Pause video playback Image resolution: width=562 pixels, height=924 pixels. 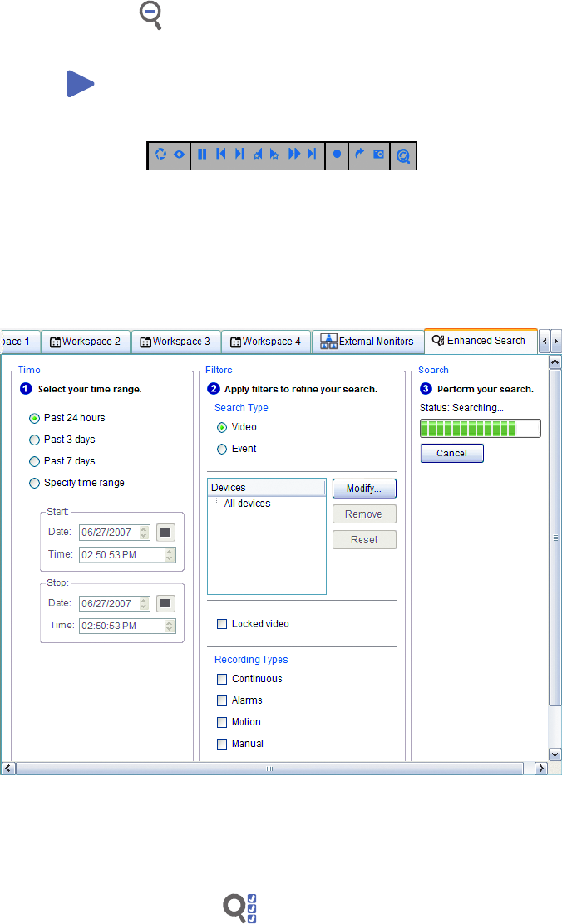click(x=202, y=155)
